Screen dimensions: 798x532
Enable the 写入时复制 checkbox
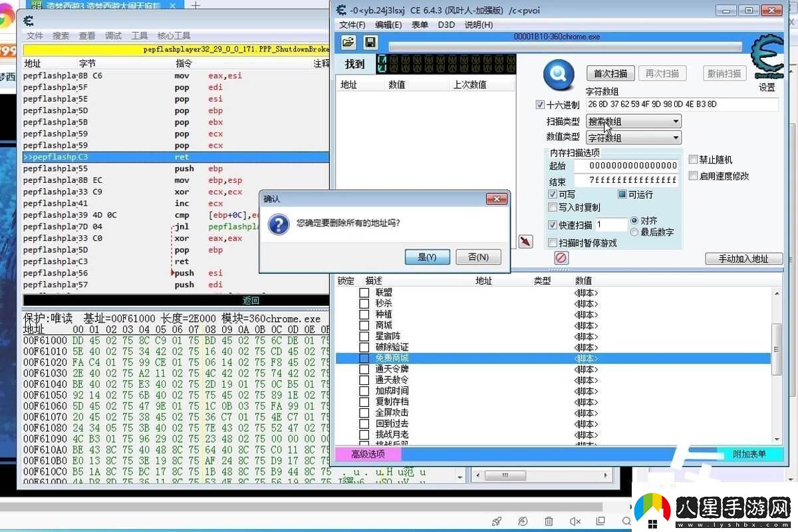553,207
